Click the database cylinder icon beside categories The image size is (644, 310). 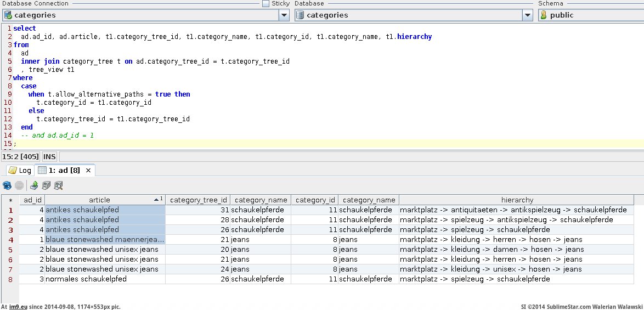coord(300,15)
